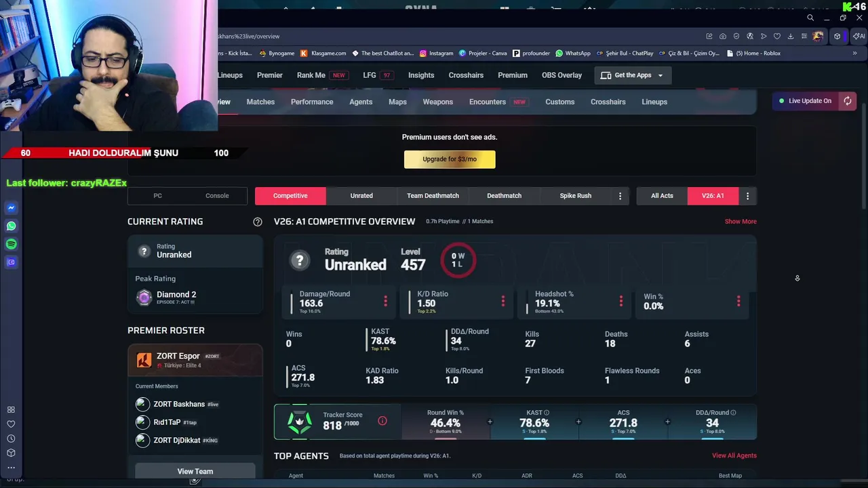The image size is (868, 488).
Task: Open the browser downloads icon
Action: (791, 36)
